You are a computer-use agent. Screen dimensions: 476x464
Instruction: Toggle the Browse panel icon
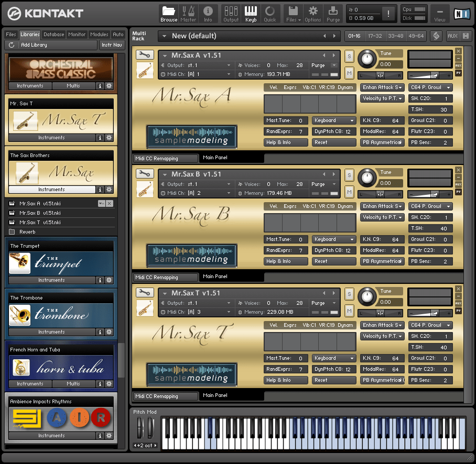pos(169,14)
